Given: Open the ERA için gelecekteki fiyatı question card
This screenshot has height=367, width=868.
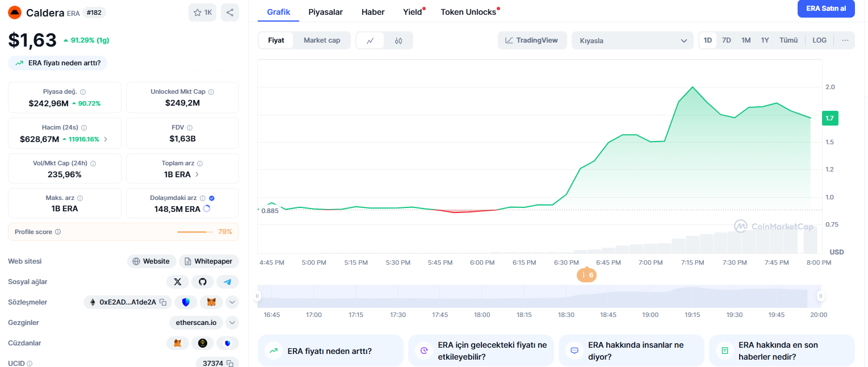Looking at the screenshot, I should (481, 351).
